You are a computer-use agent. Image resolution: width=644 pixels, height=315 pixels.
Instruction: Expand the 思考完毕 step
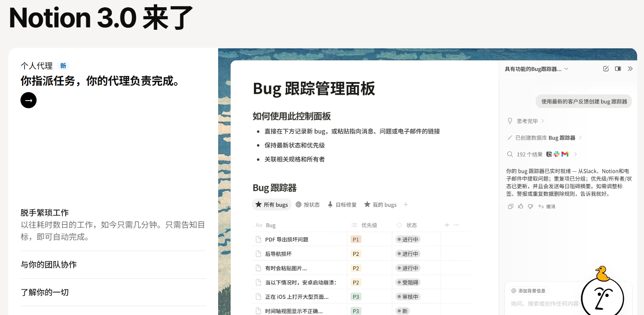[x=530, y=121]
